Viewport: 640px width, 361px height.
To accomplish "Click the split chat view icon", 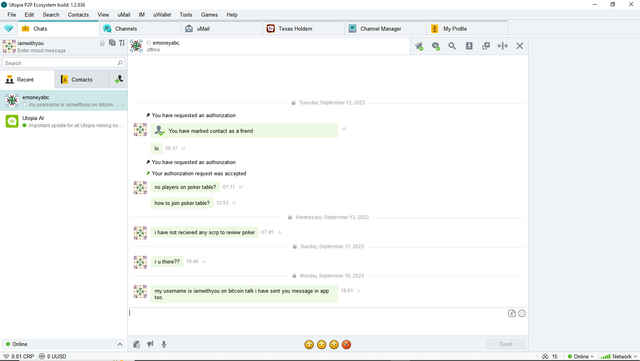I will tap(503, 46).
